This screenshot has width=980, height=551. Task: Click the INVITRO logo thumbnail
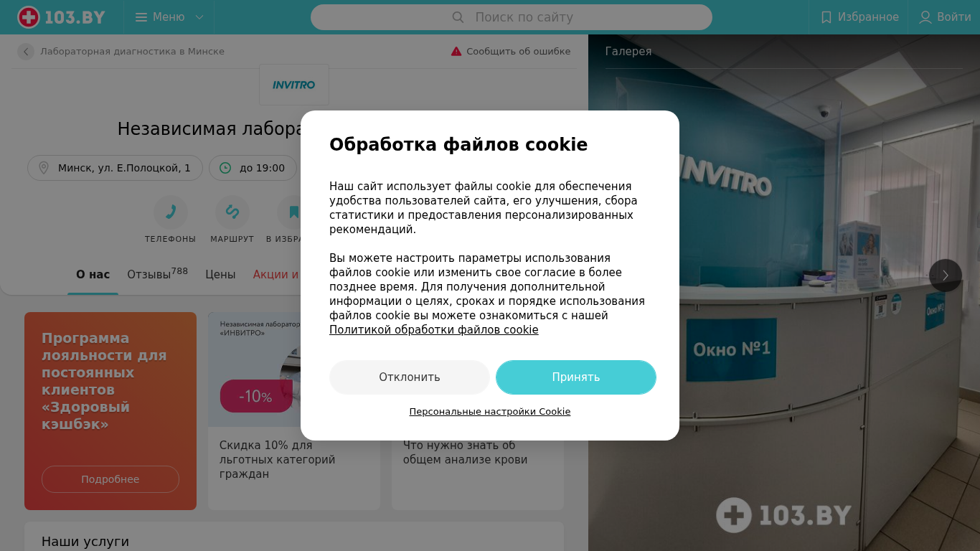(294, 85)
